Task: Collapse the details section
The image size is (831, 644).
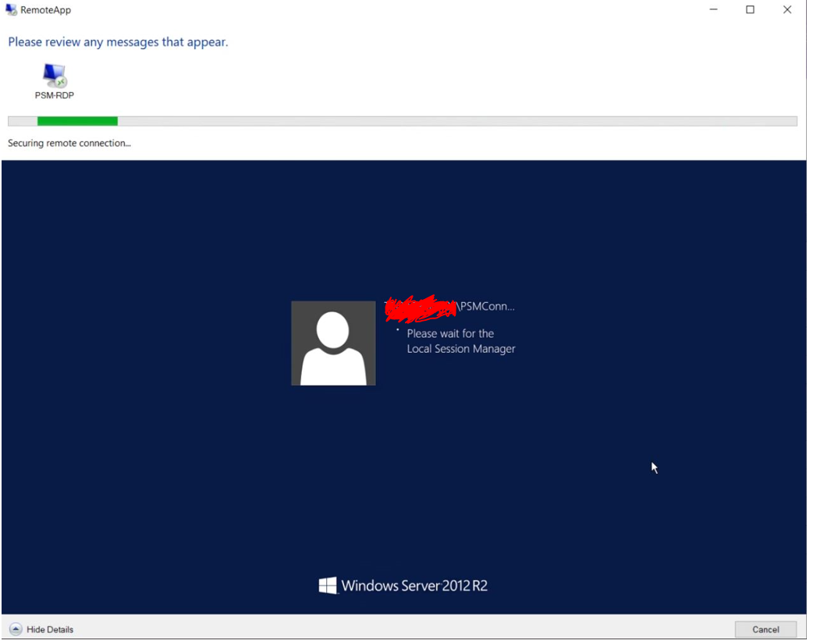Action: point(39,629)
